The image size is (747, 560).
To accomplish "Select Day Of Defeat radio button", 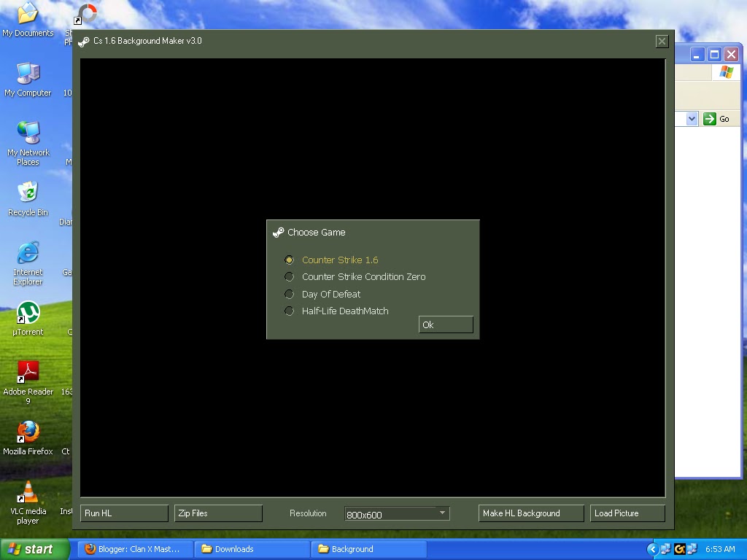I will (x=289, y=295).
